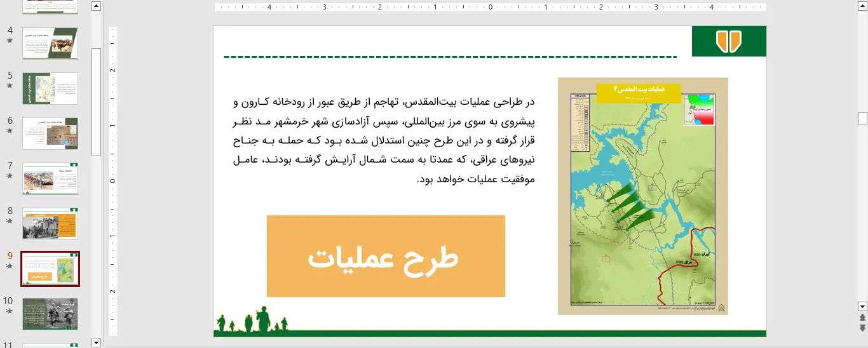This screenshot has height=348, width=868.
Task: Click the main editor scrollbar thumb
Action: [x=862, y=118]
